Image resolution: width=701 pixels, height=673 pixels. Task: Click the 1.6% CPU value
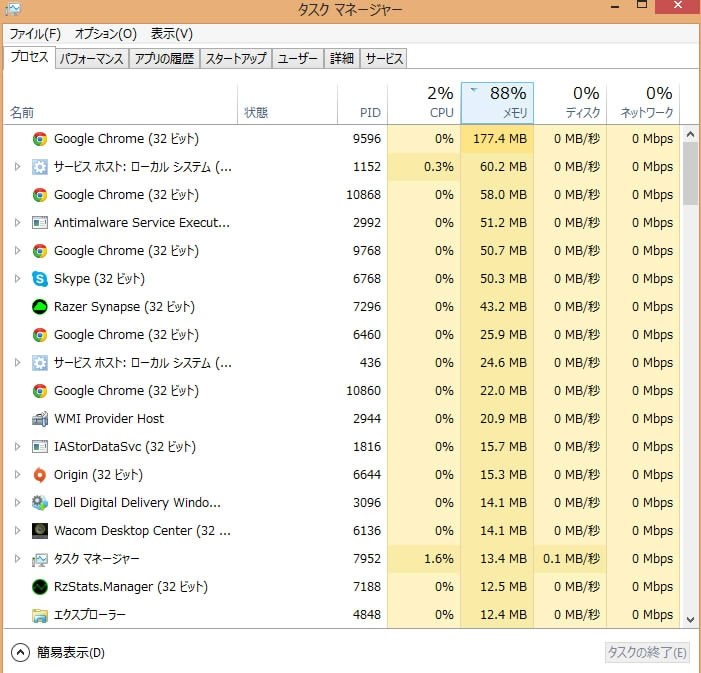point(439,559)
